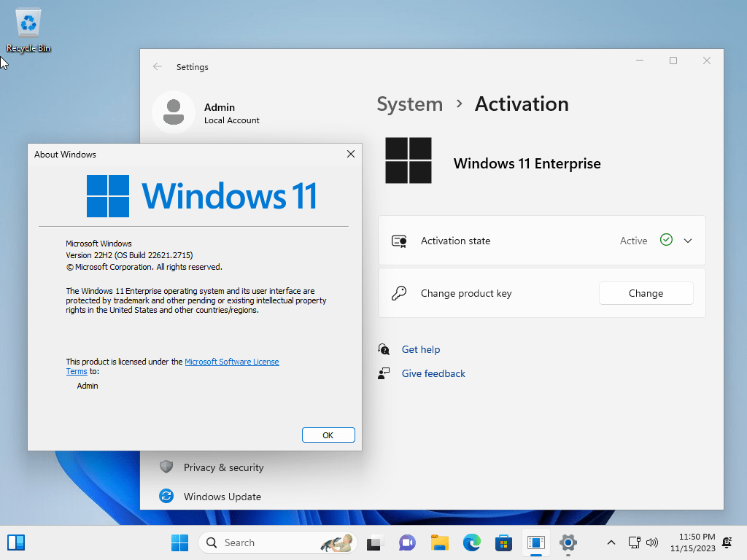747x560 pixels.
Task: Select the Admin account avatar
Action: [174, 112]
